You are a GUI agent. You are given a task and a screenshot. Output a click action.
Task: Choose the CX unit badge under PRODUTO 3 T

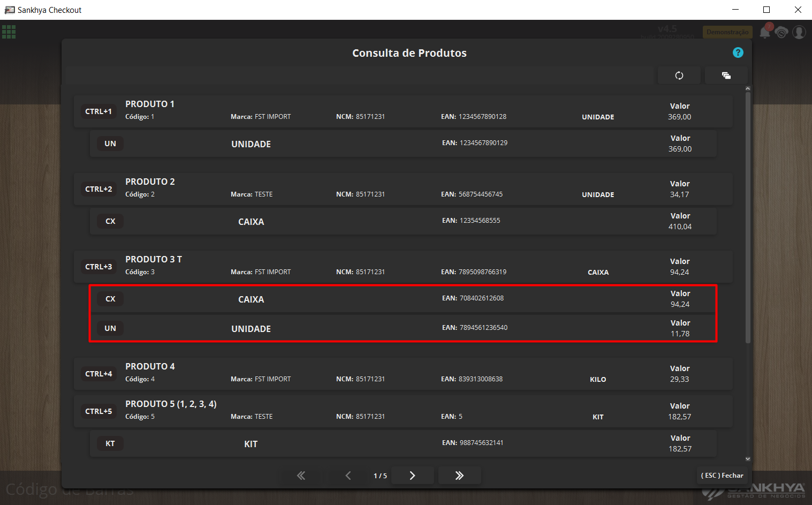click(110, 299)
